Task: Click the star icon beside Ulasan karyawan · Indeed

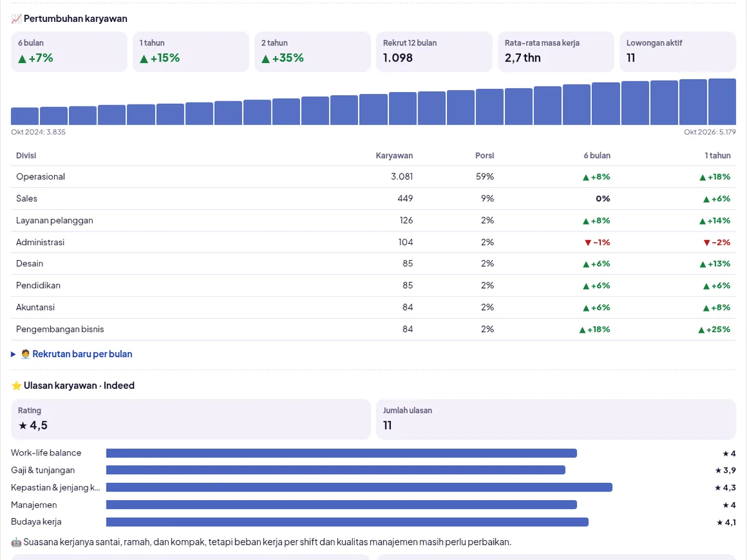Action: click(16, 386)
